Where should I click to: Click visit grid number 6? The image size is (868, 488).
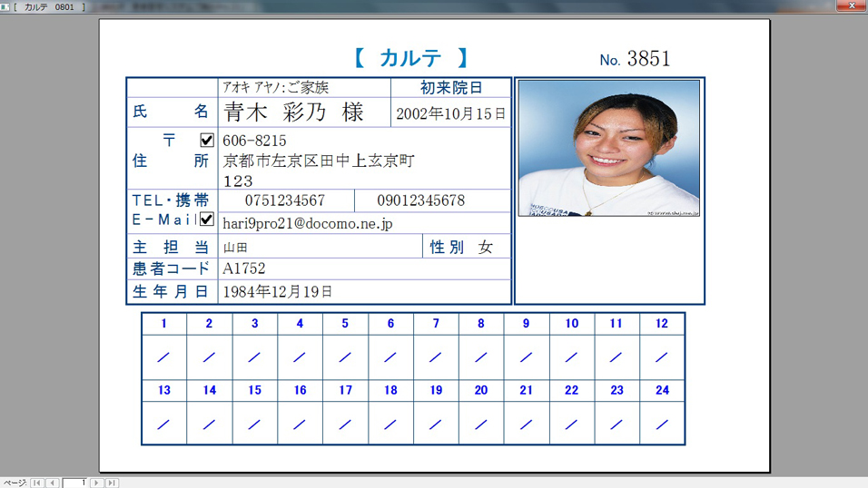[390, 324]
